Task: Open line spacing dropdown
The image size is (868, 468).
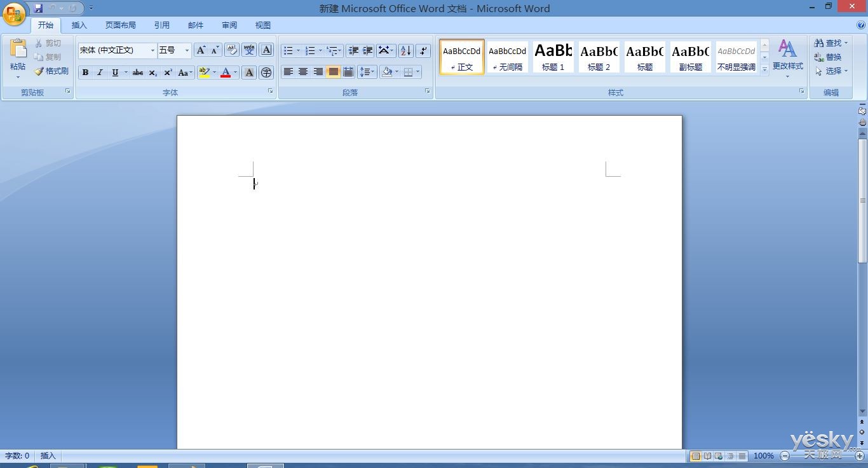Action: click(x=368, y=72)
